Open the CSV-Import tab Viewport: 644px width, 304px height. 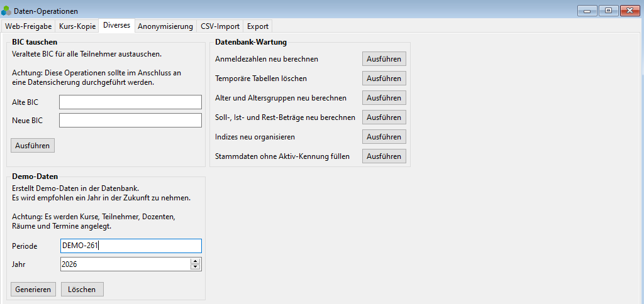[x=220, y=26]
